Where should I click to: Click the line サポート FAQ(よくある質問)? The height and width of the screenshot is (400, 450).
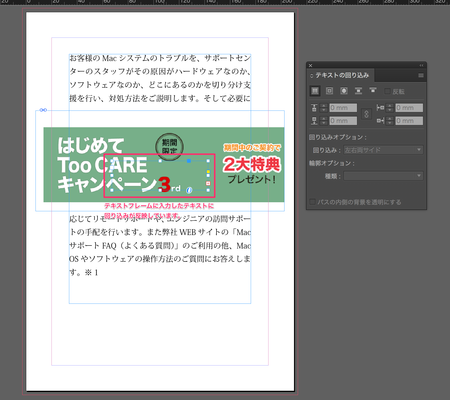[160, 246]
